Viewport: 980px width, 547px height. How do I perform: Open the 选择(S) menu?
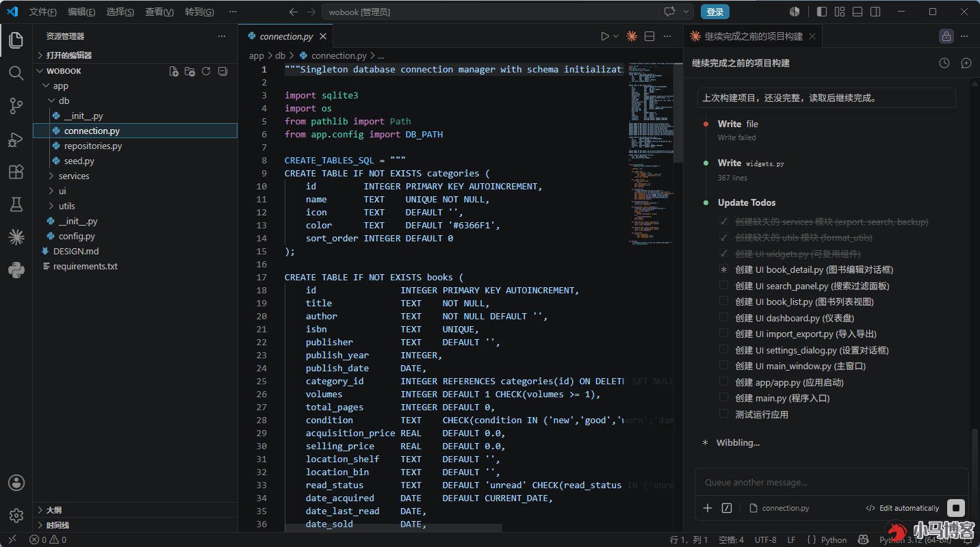tap(120, 12)
